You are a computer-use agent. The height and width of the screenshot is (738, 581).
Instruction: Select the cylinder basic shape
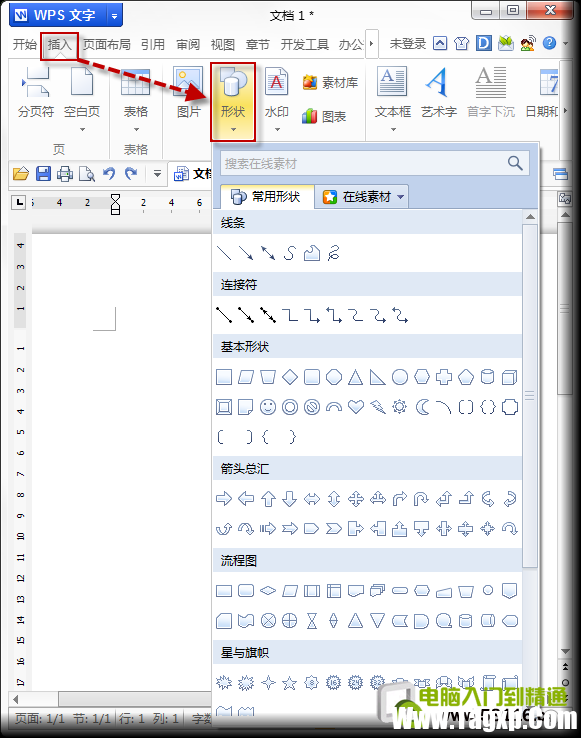point(487,377)
